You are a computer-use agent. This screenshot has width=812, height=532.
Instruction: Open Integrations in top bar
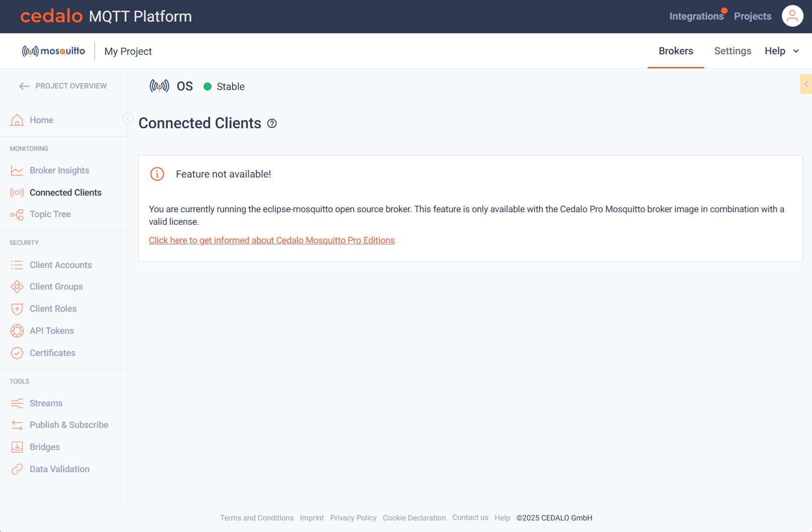(x=696, y=16)
